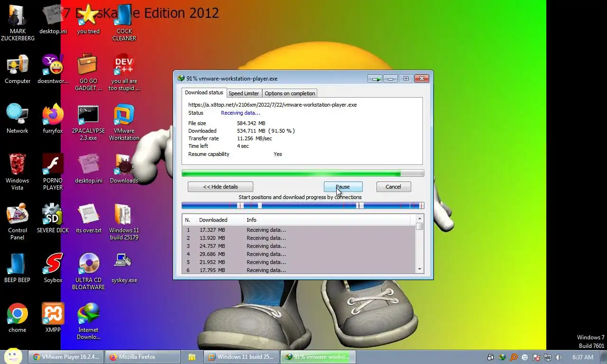Open the BEEP BEEP desktop icon
Screen dimensions: 607x364
[x=18, y=268]
